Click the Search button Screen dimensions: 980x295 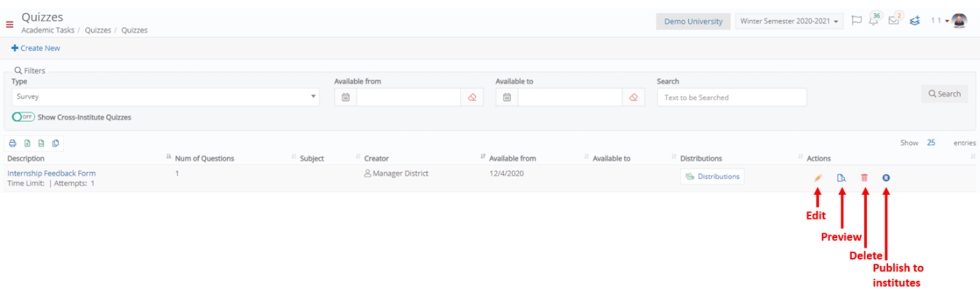pos(944,94)
